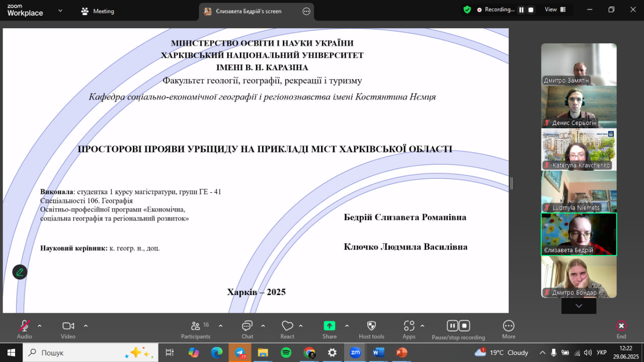644x362 pixels.
Task: Stop recording from the top Recording indicator
Action: tap(530, 10)
